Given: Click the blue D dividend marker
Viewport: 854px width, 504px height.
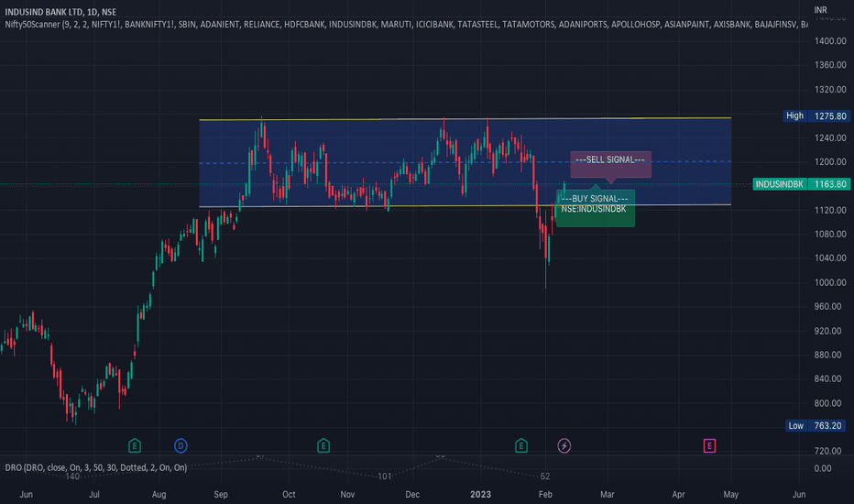Looking at the screenshot, I should [181, 445].
